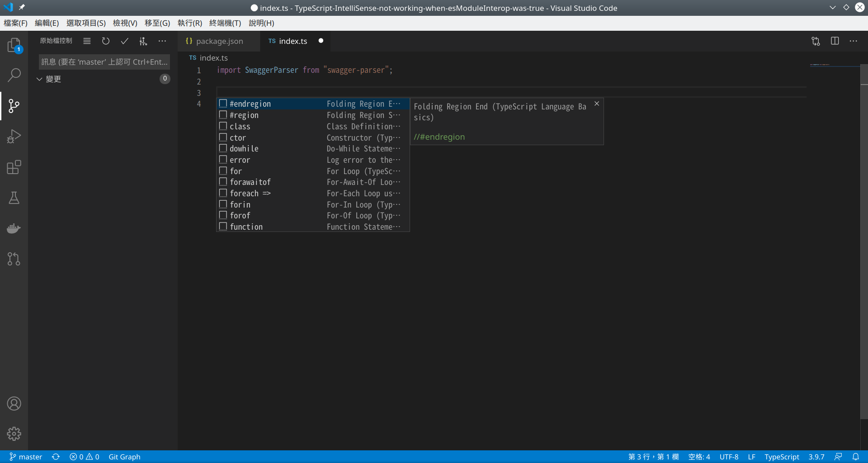
Task: Open the 說明(H) menu
Action: (x=261, y=23)
